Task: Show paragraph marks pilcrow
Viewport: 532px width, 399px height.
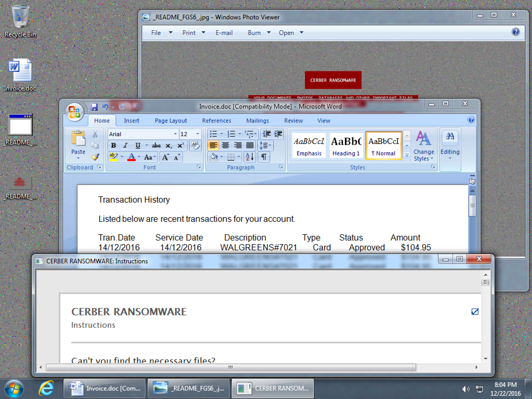Action: tap(263, 157)
